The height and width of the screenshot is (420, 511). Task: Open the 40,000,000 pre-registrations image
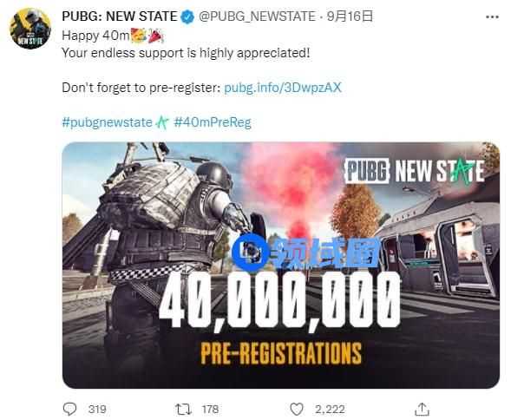[280, 266]
